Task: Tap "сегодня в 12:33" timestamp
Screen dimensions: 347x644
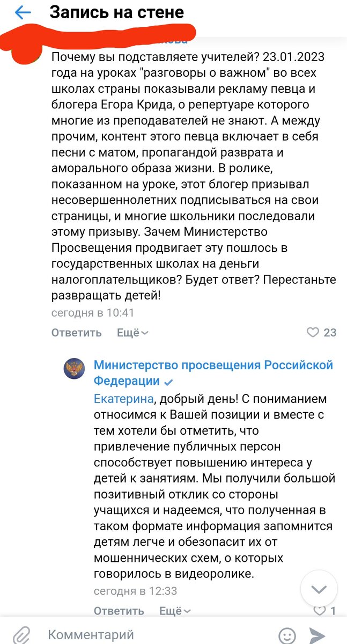Action: (x=135, y=591)
